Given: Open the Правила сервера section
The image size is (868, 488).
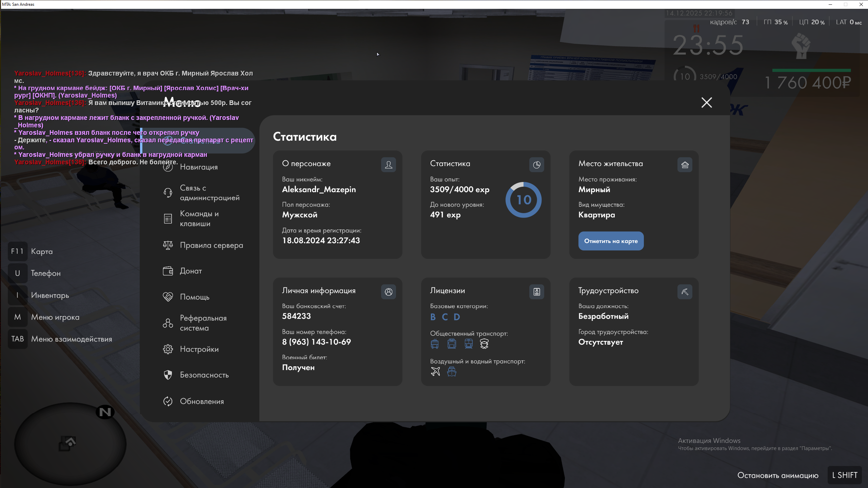Looking at the screenshot, I should [x=211, y=245].
